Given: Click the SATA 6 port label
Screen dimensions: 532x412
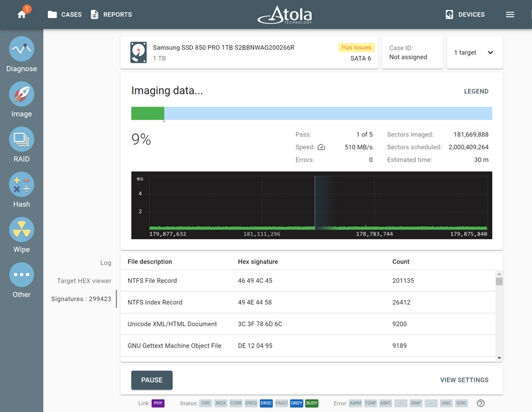Looking at the screenshot, I should click(360, 59).
